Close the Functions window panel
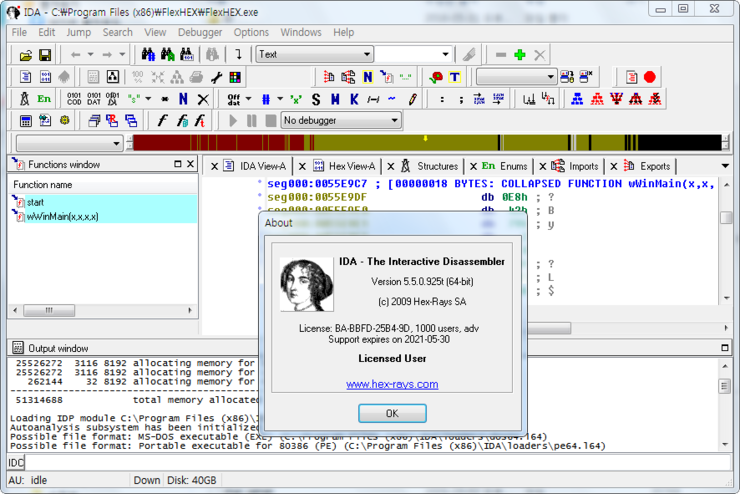Screen dimensions: 740x494 click(x=190, y=164)
